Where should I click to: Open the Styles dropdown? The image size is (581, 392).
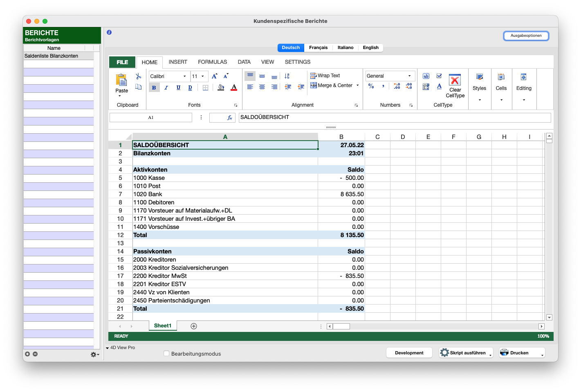[x=479, y=87]
